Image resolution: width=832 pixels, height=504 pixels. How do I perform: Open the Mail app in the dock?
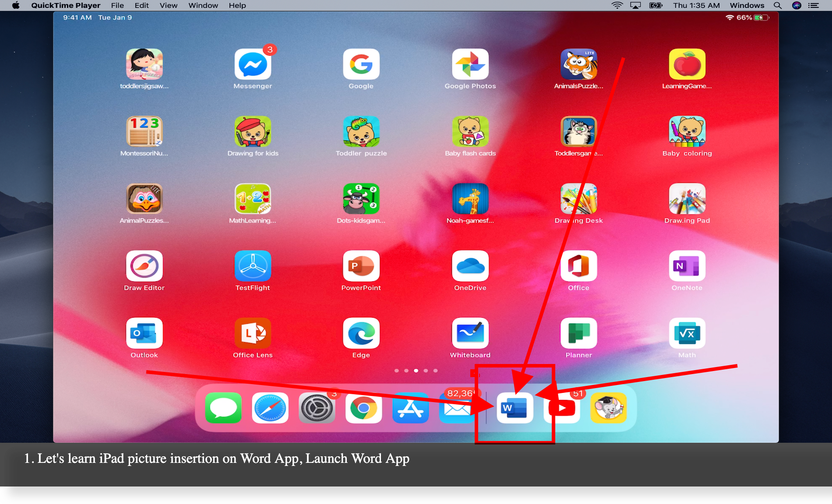(x=457, y=408)
